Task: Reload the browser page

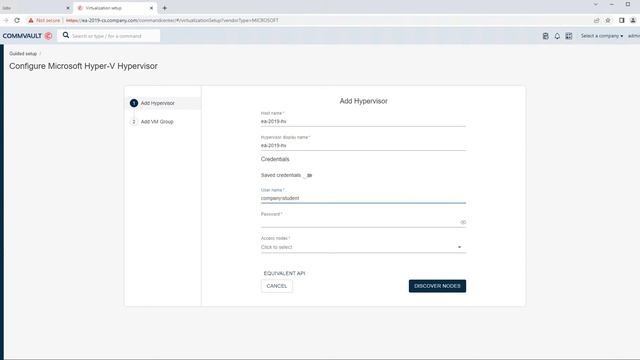Action: (x=17, y=20)
